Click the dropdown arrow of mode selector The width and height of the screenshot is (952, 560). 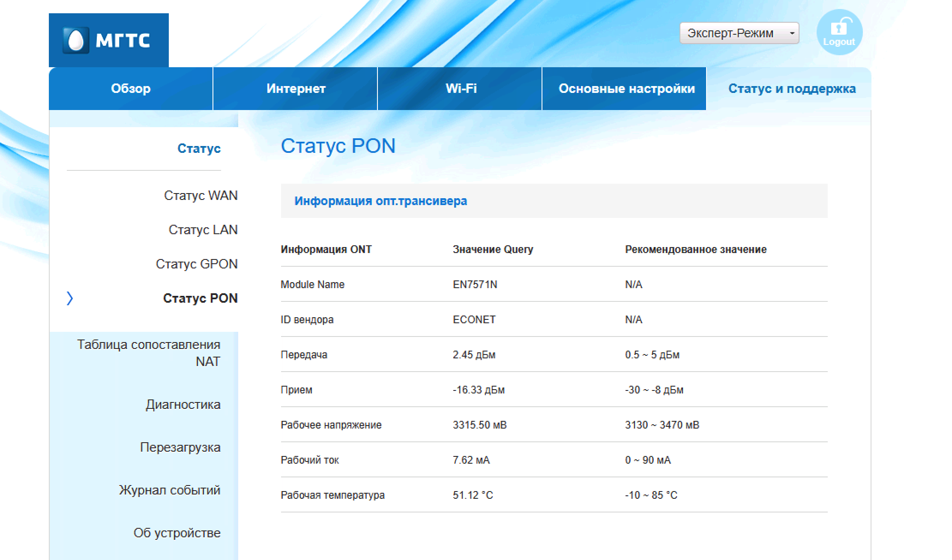click(792, 33)
